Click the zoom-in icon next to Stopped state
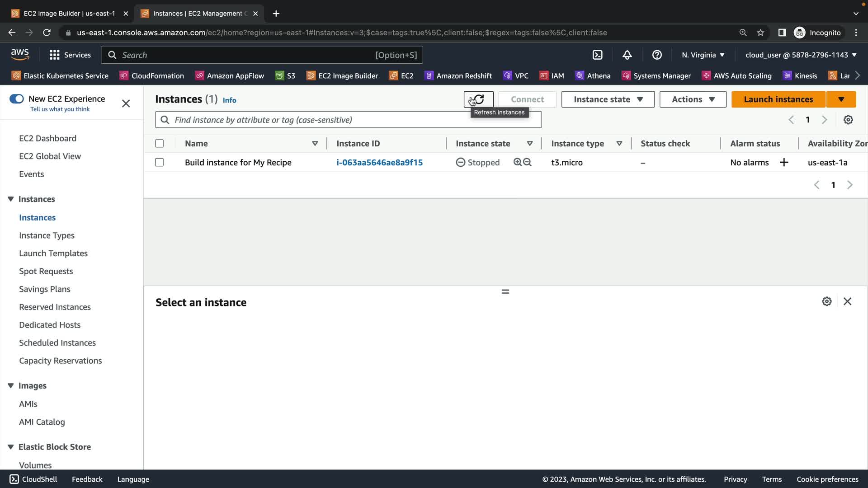Screen dimensions: 868x488 [518, 162]
